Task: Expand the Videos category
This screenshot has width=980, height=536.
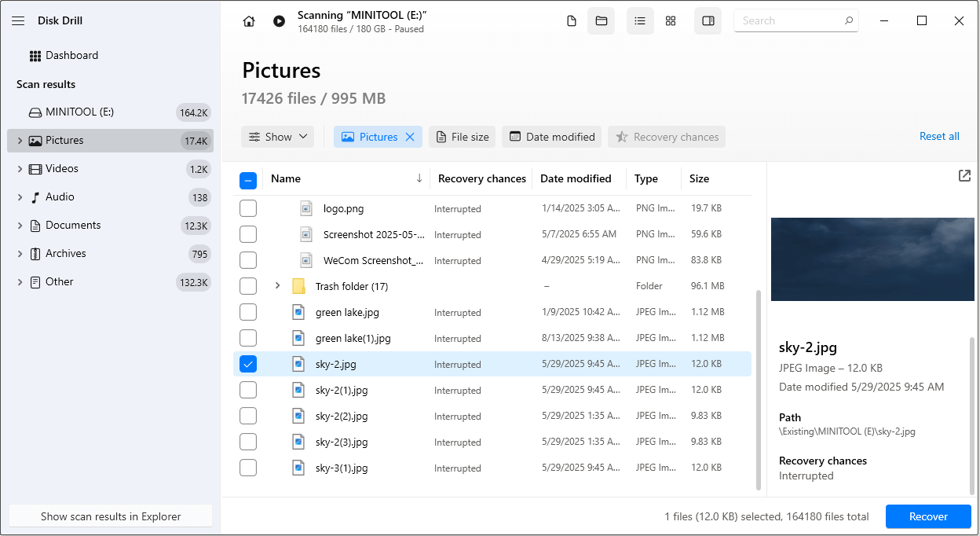Action: tap(20, 169)
